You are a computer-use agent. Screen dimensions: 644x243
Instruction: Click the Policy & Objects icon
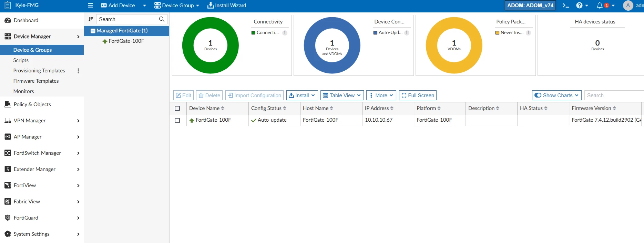pyautogui.click(x=8, y=104)
